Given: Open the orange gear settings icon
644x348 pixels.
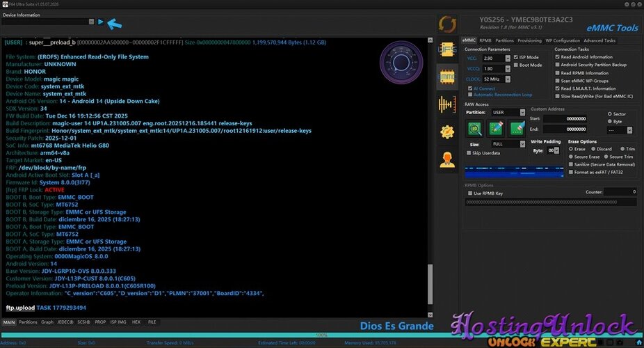Looking at the screenshot, I should [447, 132].
